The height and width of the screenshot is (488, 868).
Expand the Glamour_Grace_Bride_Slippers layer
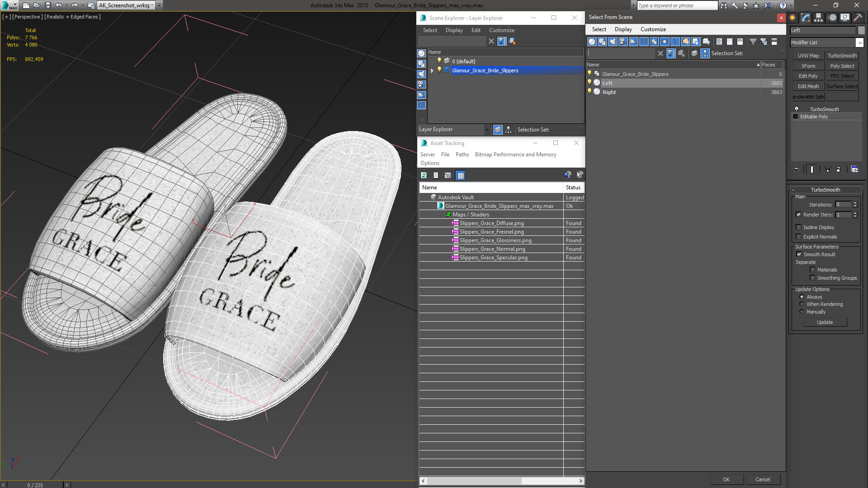point(432,70)
